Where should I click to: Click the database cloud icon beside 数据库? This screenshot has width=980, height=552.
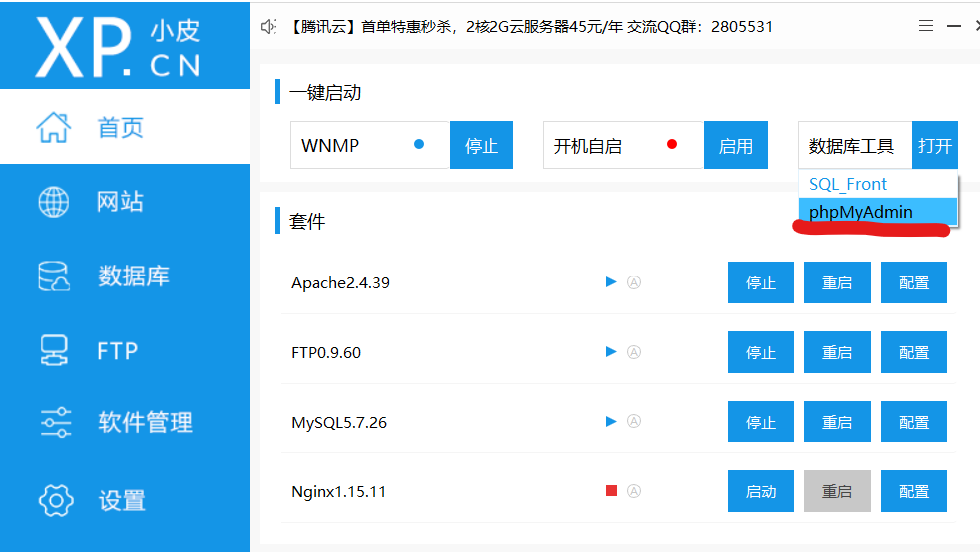(54, 276)
